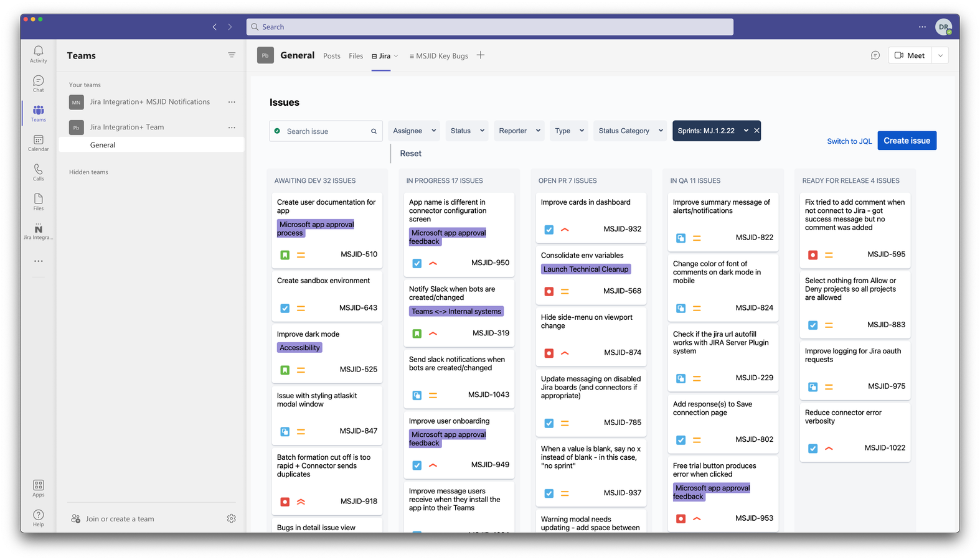Image resolution: width=980 pixels, height=560 pixels.
Task: Select the General channel
Action: [x=151, y=145]
